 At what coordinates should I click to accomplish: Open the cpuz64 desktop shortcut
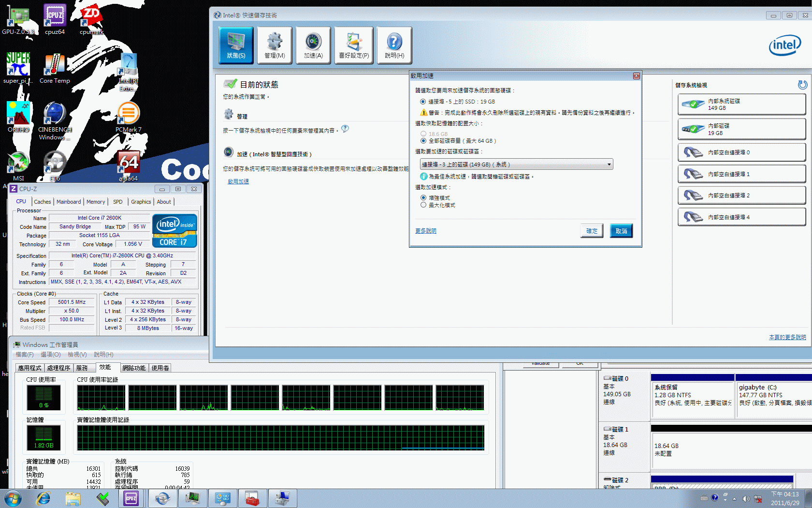pos(55,20)
